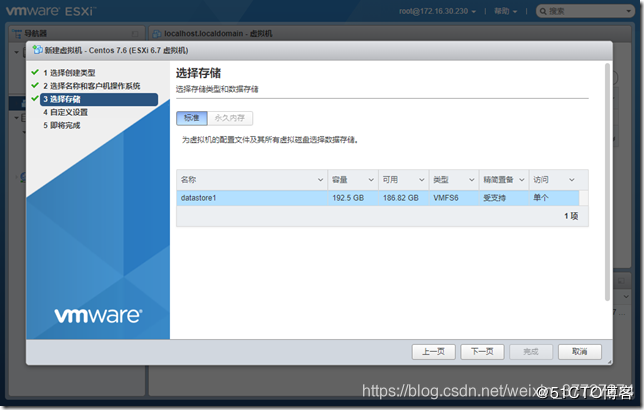Open the 访问 column dropdown arrow
This screenshot has height=410, width=644.
[x=572, y=180]
